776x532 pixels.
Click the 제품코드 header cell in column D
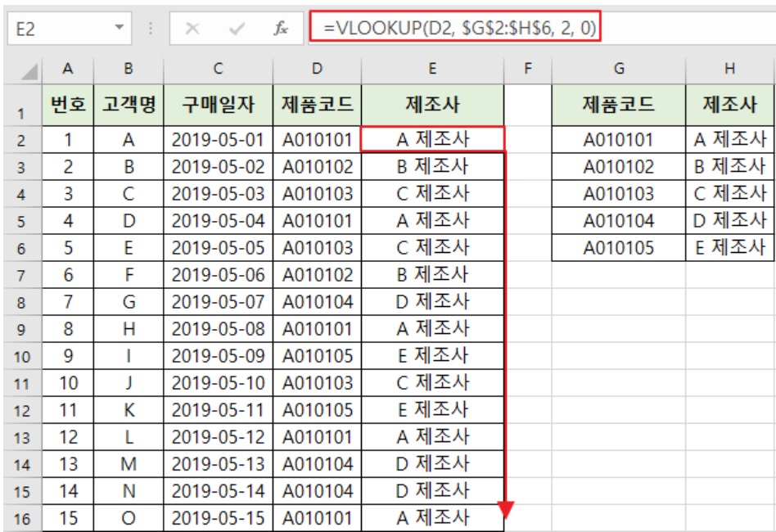coord(317,105)
